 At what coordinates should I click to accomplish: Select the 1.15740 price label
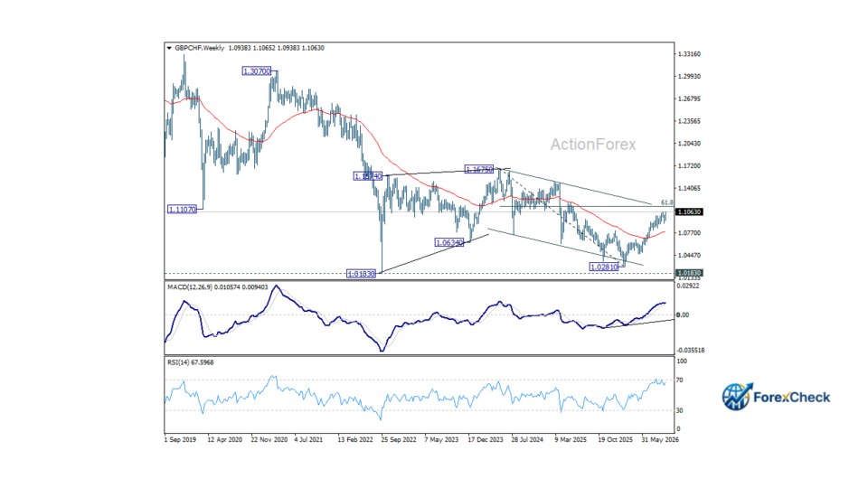pyautogui.click(x=368, y=176)
